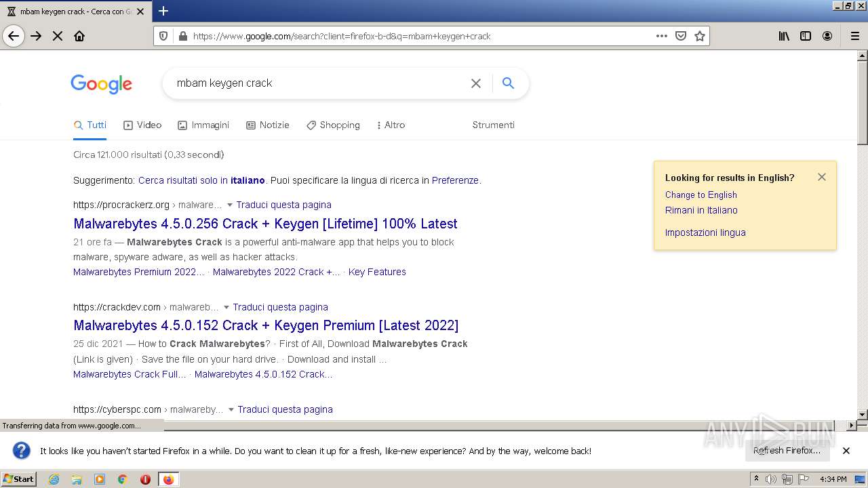Expand the Altro more options menu
868x488 pixels.
(x=391, y=125)
